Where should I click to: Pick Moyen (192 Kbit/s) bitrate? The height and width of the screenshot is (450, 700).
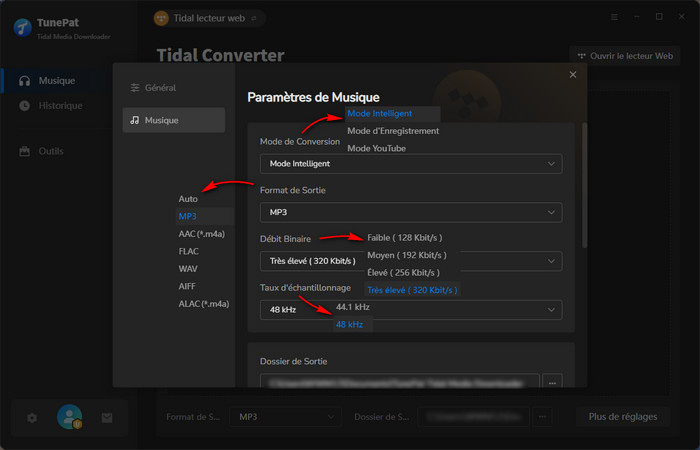pos(407,255)
